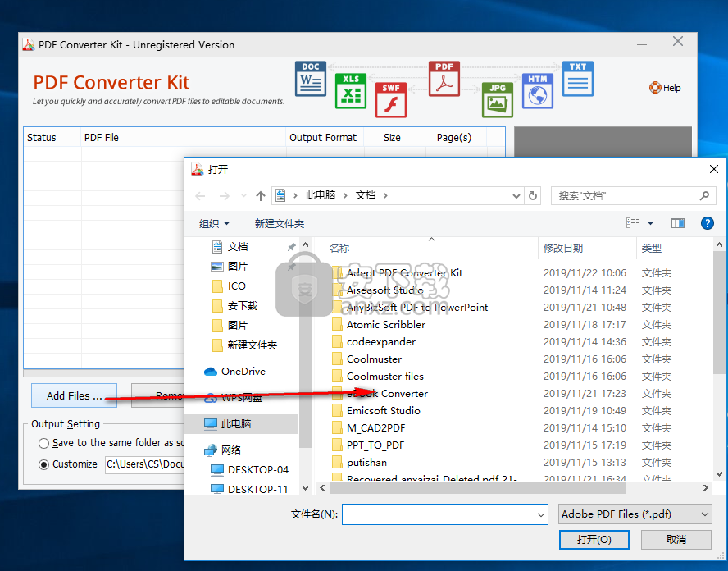The image size is (728, 571).
Task: Select Atomic Scribbler folder
Action: click(385, 325)
